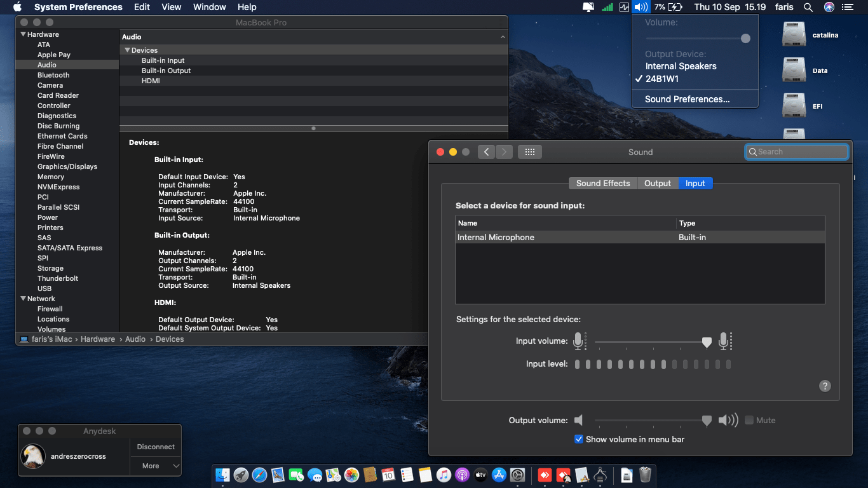Launch Safari from the Dock
This screenshot has width=868, height=488.
tap(259, 475)
